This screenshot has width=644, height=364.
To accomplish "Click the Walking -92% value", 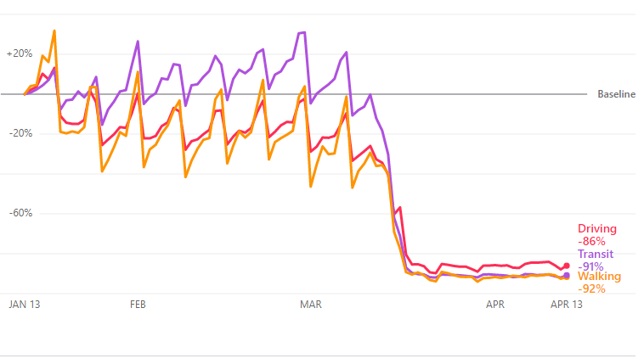I will click(591, 288).
